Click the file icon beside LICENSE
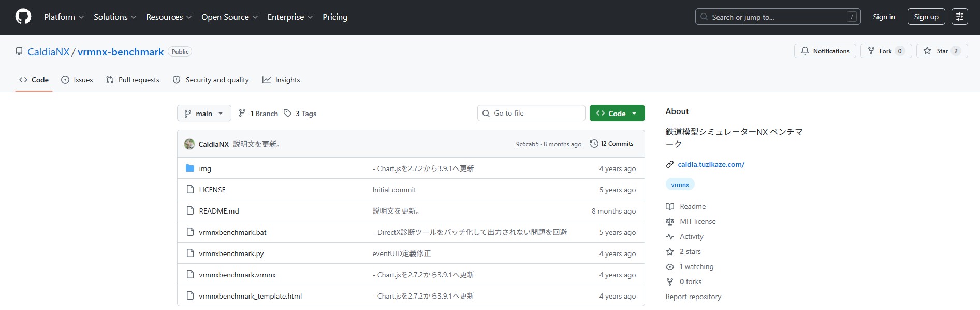 click(190, 189)
